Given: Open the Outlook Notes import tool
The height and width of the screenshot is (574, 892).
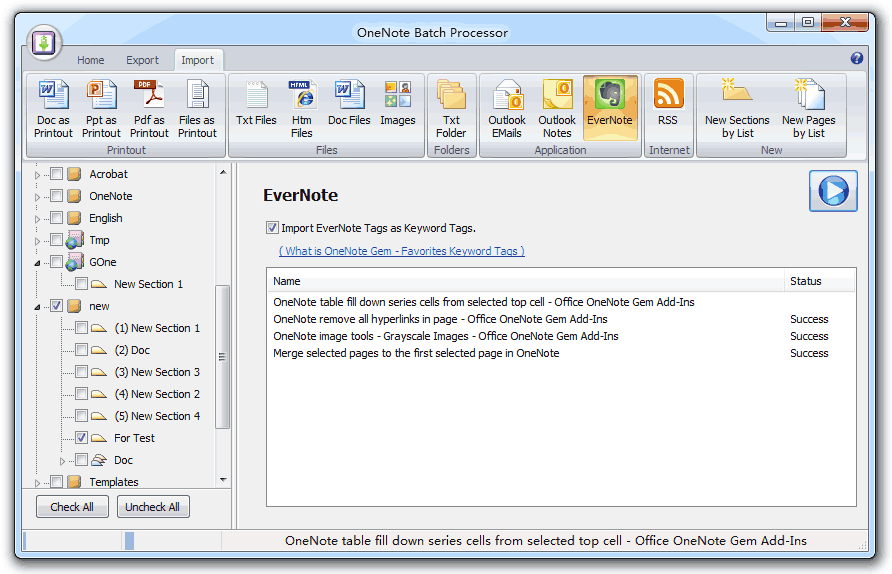Looking at the screenshot, I should [x=557, y=109].
